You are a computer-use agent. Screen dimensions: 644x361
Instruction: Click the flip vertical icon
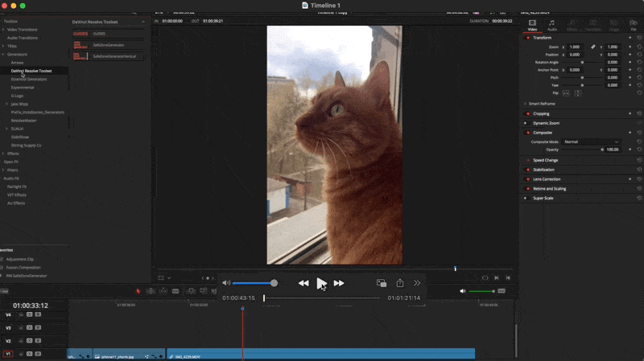[x=578, y=93]
